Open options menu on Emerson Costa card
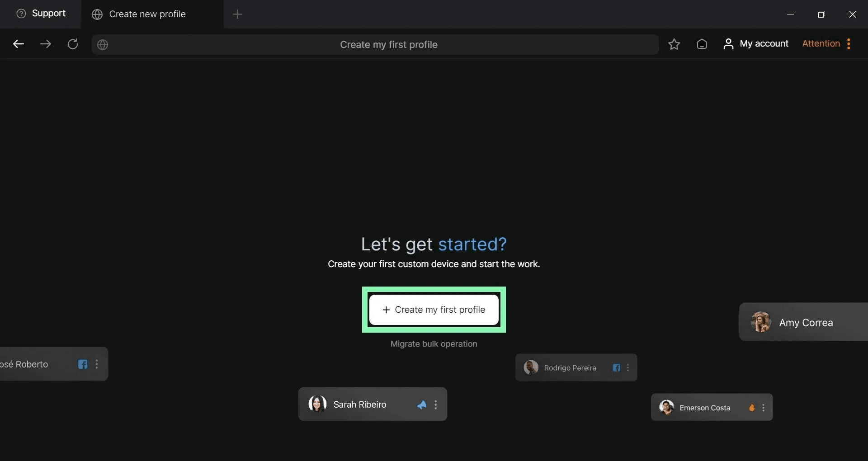The width and height of the screenshot is (868, 461). click(763, 408)
